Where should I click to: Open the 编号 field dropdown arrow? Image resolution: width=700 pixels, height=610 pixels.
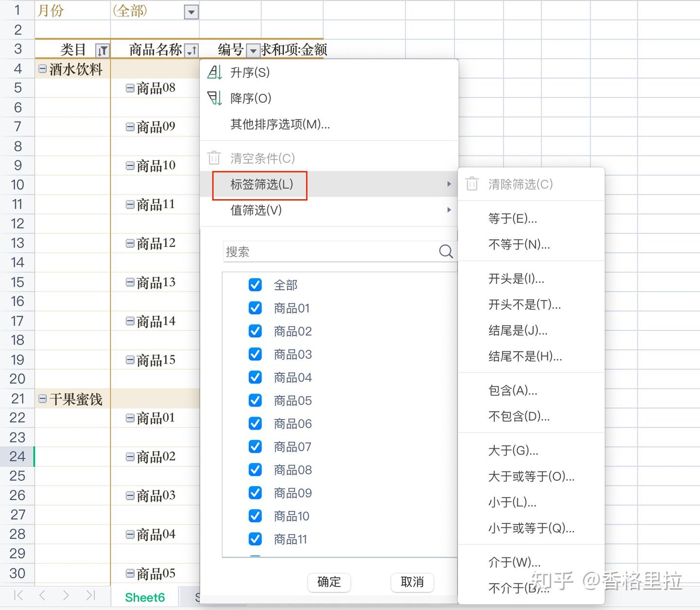pyautogui.click(x=253, y=50)
